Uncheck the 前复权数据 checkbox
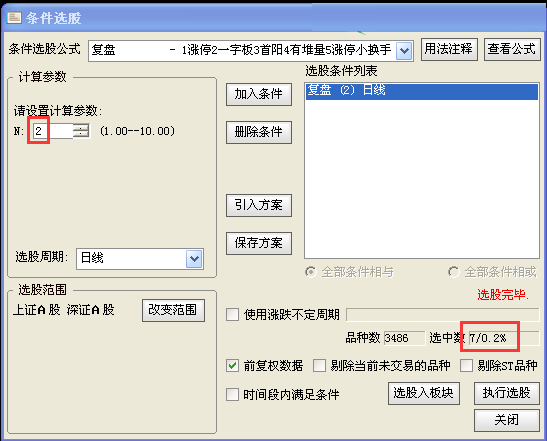The width and height of the screenshot is (547, 441). [232, 366]
